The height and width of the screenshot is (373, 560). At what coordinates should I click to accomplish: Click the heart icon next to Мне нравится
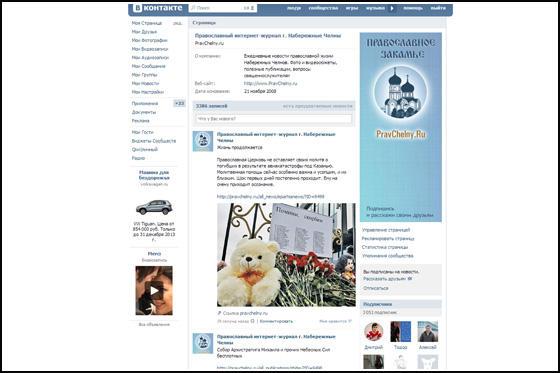coord(350,321)
